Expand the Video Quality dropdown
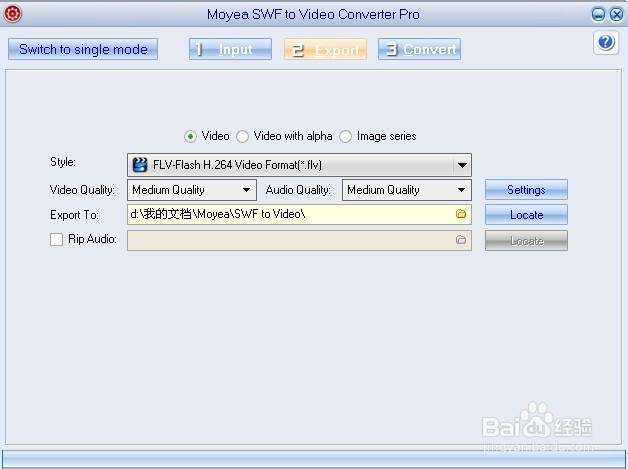 (192, 190)
